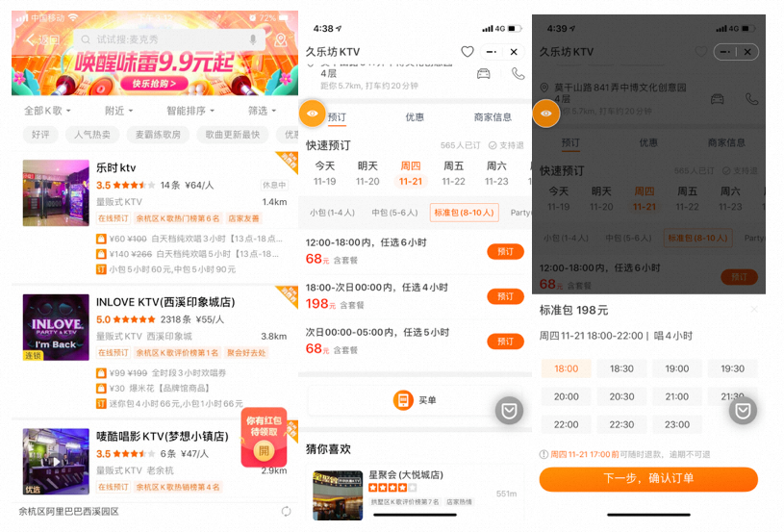Tap the 支持退 refund info label
This screenshot has height=532, width=784.
[x=506, y=145]
